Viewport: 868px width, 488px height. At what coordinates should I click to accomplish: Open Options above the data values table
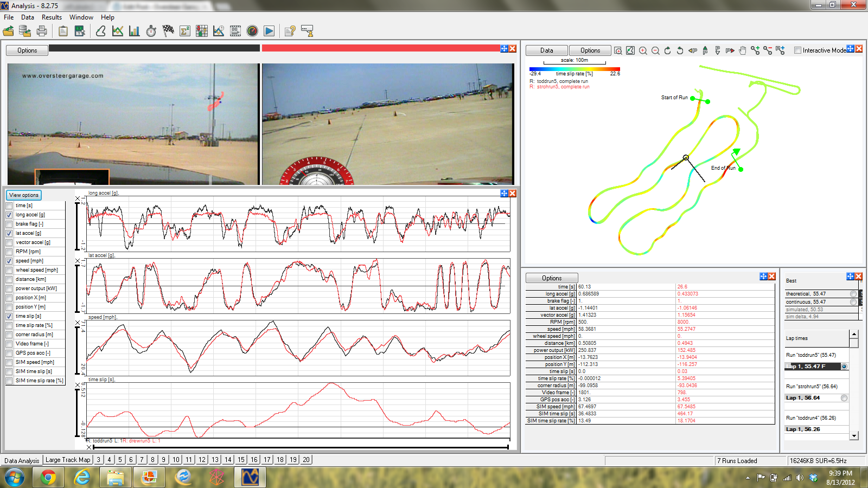552,278
